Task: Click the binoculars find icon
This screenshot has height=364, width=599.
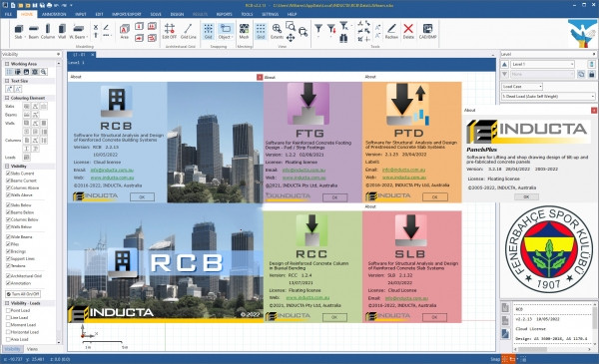Action: (343, 38)
